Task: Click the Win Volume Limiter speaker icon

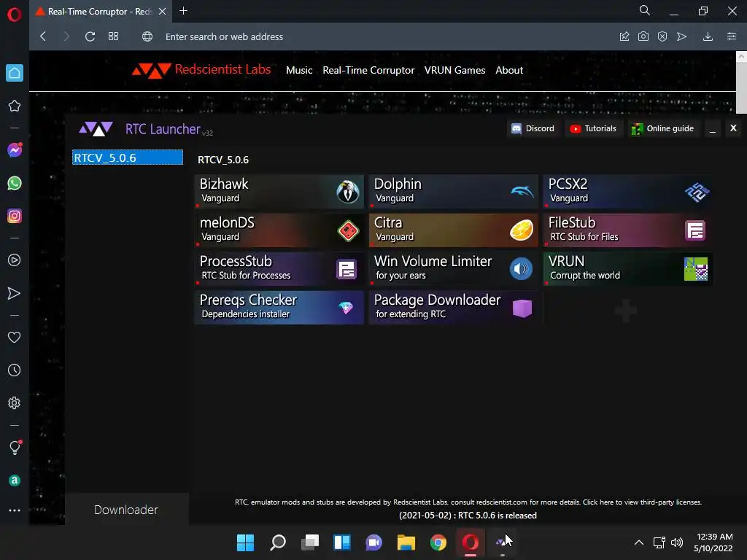Action: click(x=521, y=269)
